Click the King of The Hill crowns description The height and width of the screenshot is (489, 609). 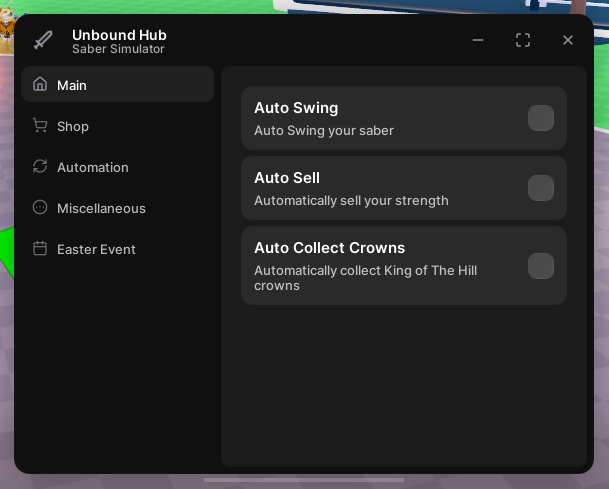[x=365, y=278]
